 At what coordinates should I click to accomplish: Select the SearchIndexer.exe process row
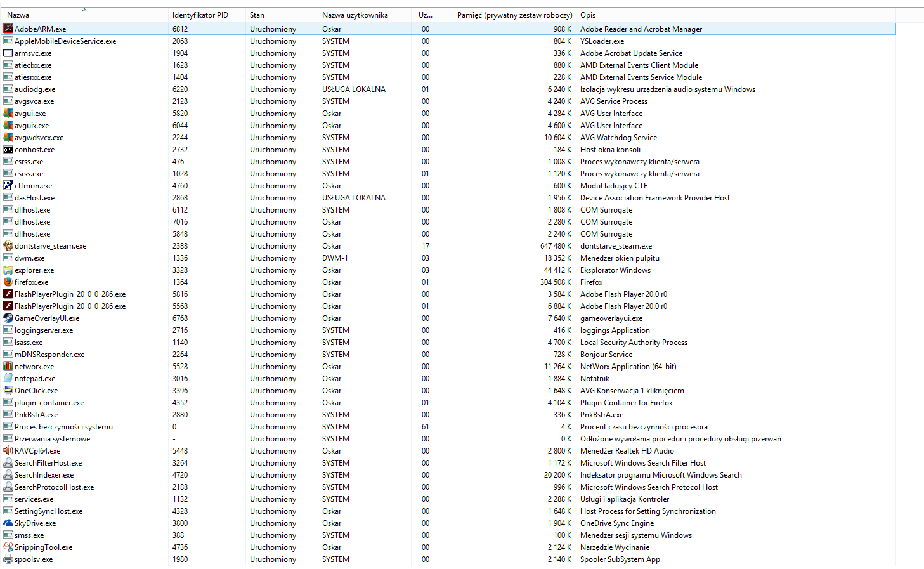(44, 475)
